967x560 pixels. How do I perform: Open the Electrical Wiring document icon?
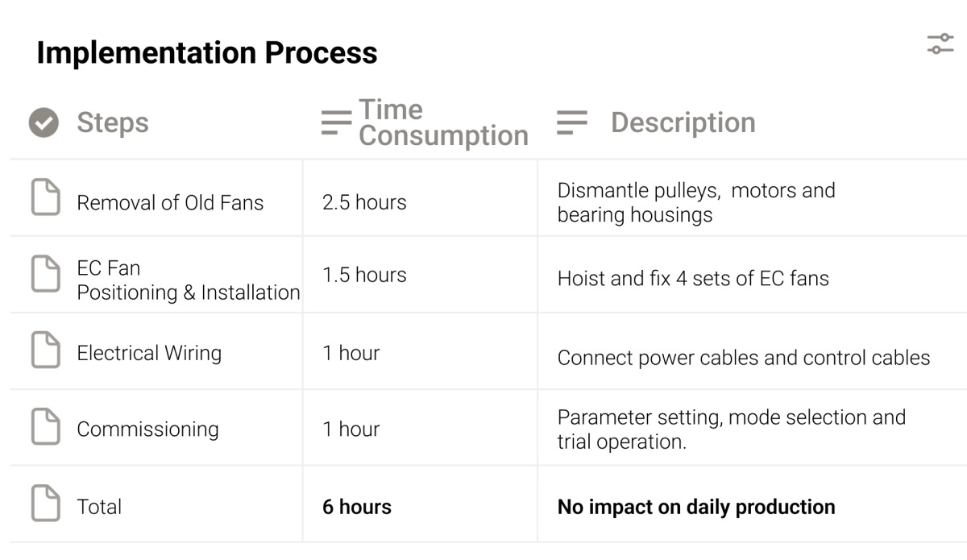coord(45,351)
